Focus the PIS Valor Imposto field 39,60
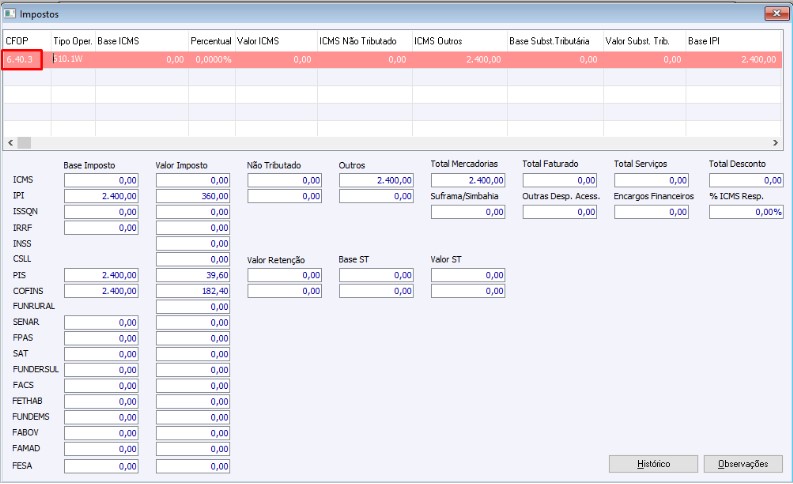The image size is (793, 484). click(x=193, y=275)
